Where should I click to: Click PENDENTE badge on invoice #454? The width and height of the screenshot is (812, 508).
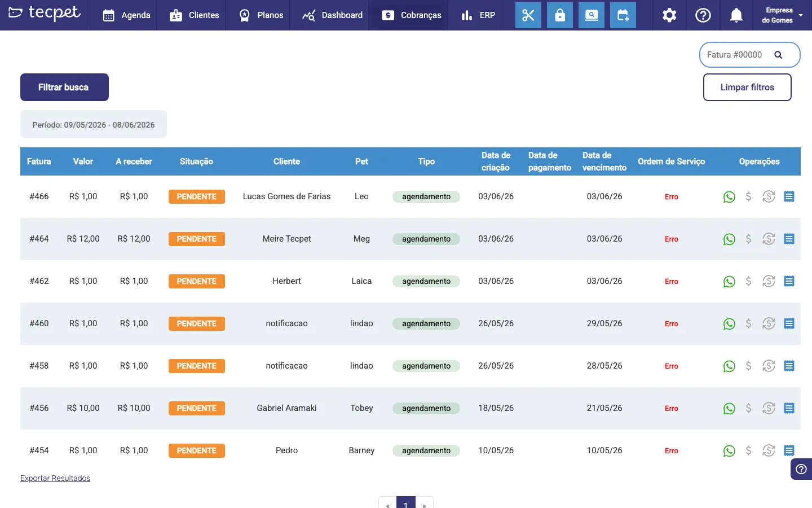(x=197, y=450)
